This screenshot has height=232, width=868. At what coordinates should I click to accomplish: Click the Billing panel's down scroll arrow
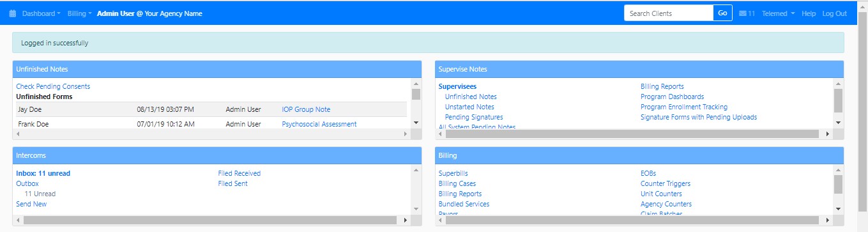click(x=839, y=209)
